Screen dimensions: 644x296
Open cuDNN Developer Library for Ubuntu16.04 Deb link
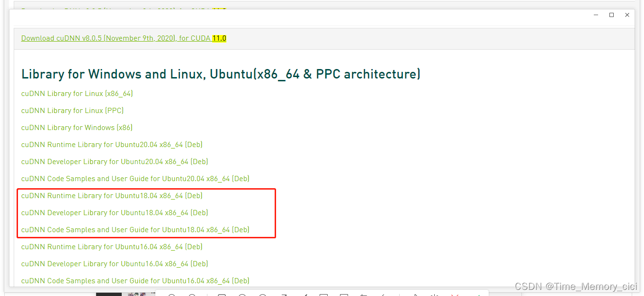115,264
